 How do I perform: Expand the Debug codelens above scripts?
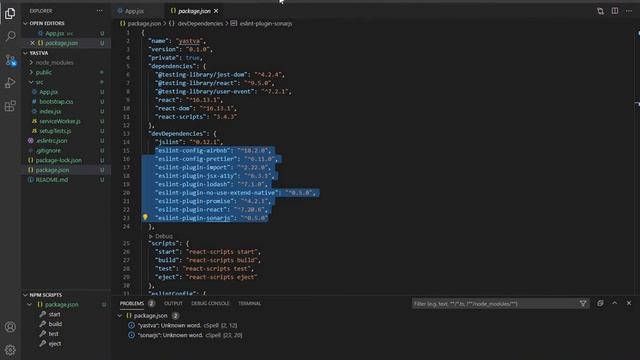161,236
